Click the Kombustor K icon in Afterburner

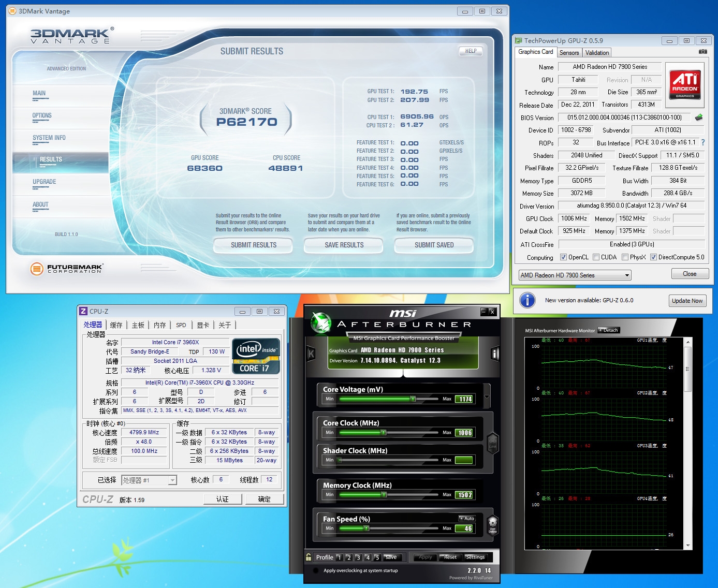click(x=311, y=354)
